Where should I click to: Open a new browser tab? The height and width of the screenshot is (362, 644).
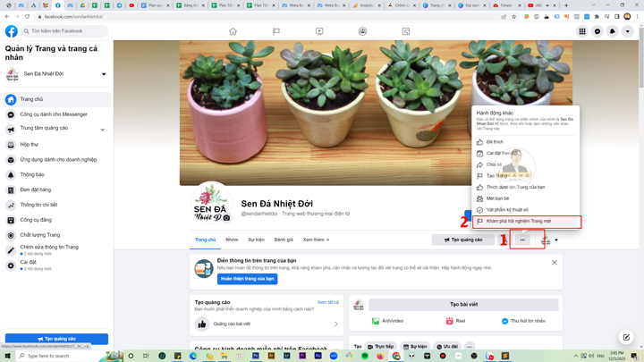566,5
